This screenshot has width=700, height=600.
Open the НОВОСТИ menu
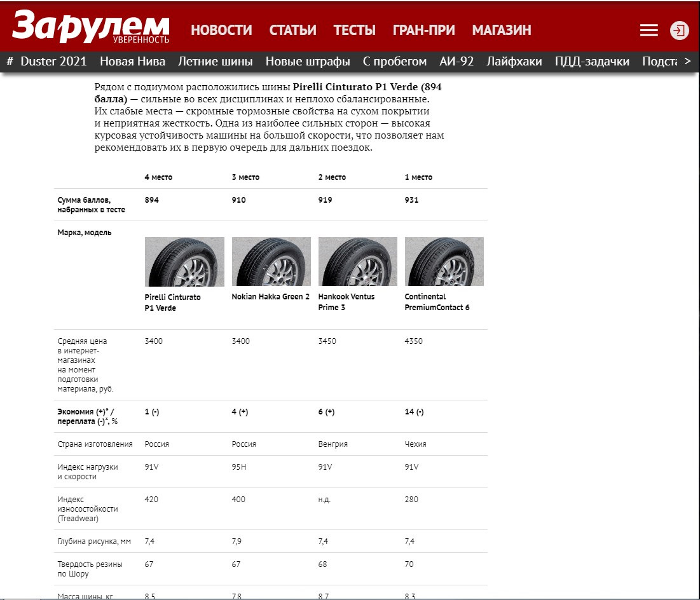point(221,30)
